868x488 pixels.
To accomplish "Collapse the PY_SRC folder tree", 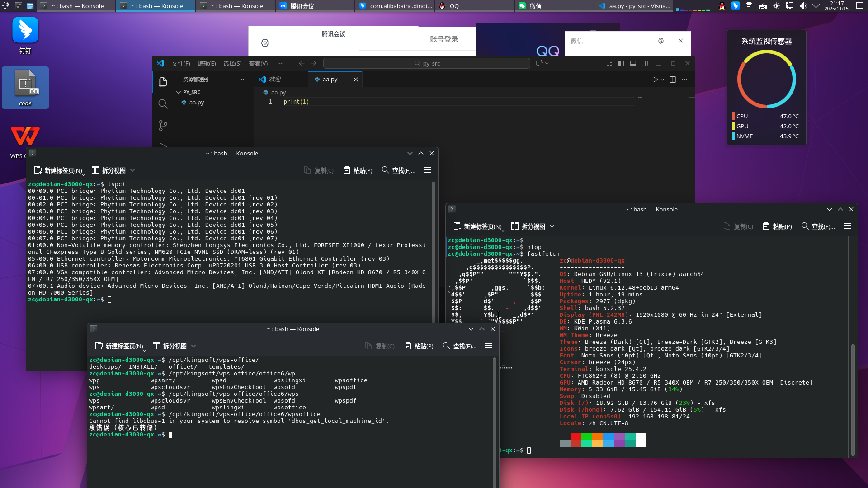I will [x=179, y=92].
